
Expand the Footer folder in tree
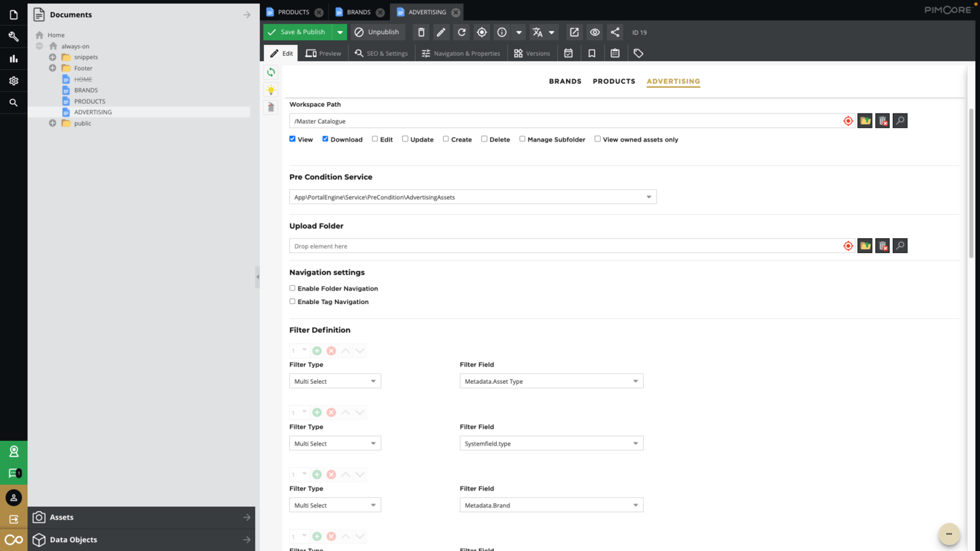[x=52, y=68]
